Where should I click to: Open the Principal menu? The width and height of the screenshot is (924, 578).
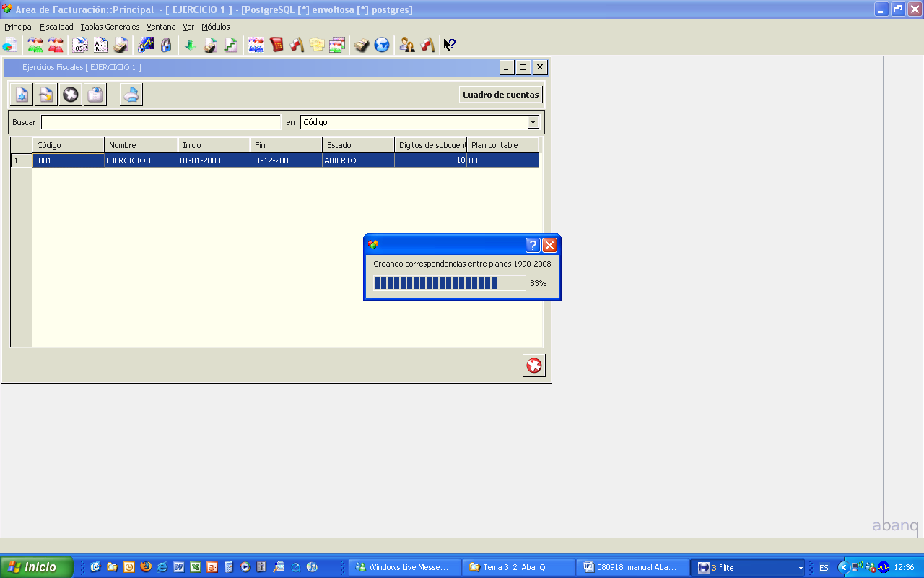[19, 27]
